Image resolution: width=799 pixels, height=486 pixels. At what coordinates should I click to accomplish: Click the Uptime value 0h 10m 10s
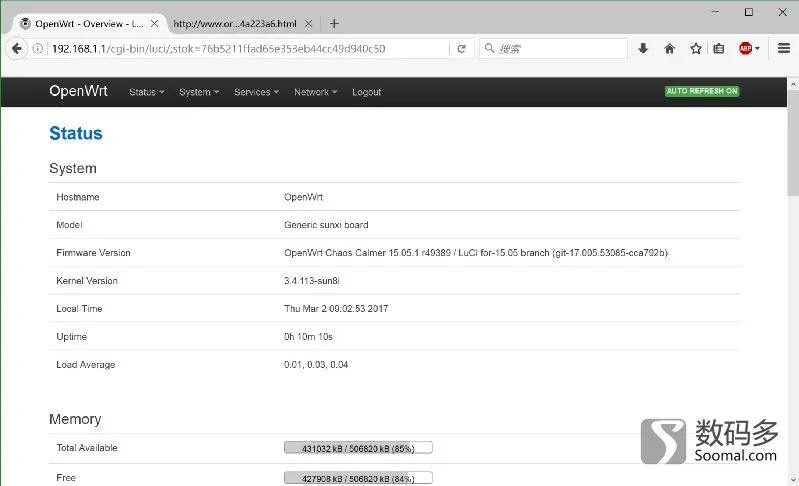pyautogui.click(x=308, y=337)
